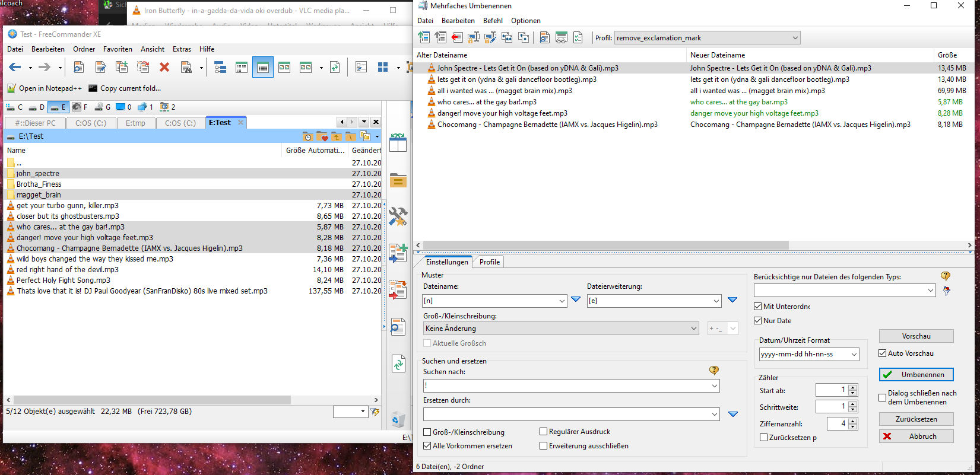Click the yellow help icon beside file type filter

click(x=946, y=276)
